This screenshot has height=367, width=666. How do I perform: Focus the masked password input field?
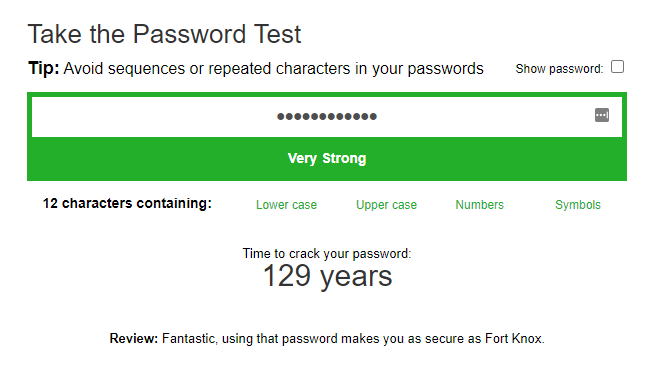(x=327, y=117)
